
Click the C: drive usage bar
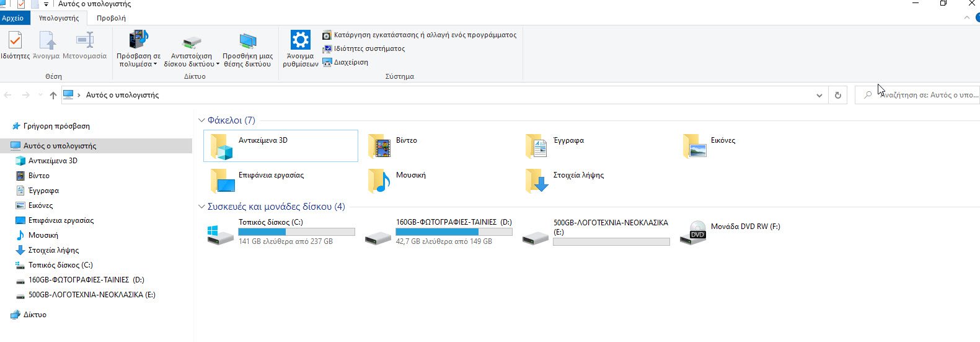pos(296,232)
